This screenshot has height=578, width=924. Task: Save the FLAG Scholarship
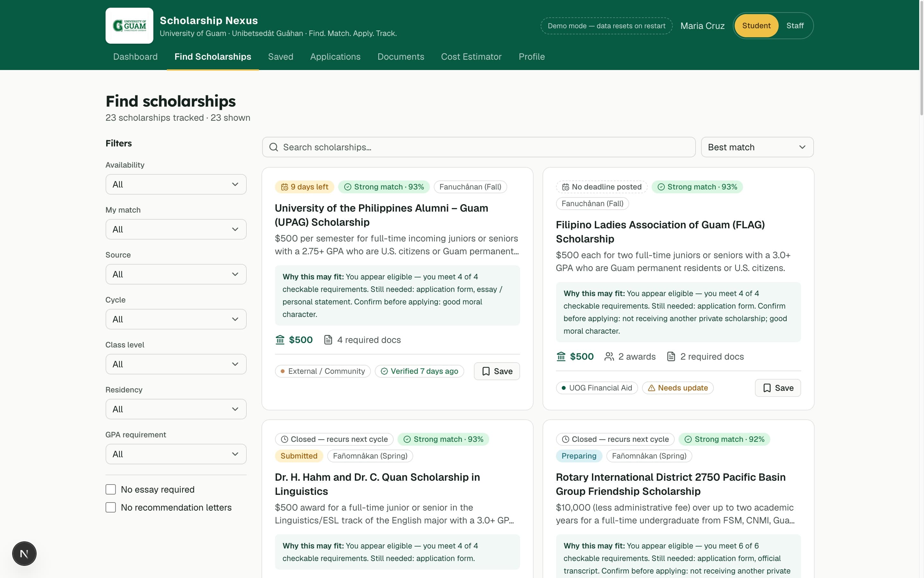click(778, 388)
